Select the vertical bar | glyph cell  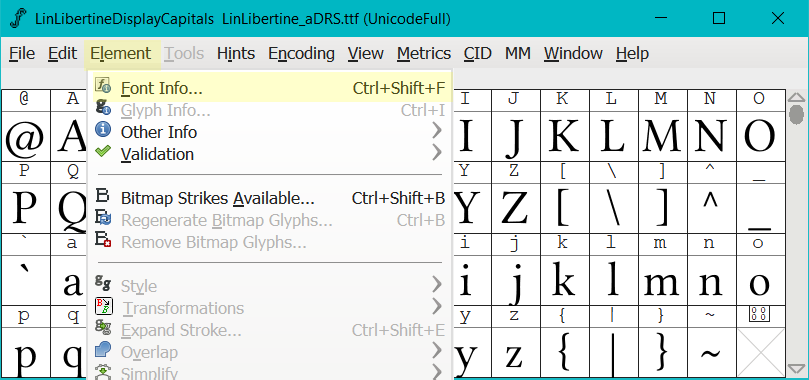point(614,352)
